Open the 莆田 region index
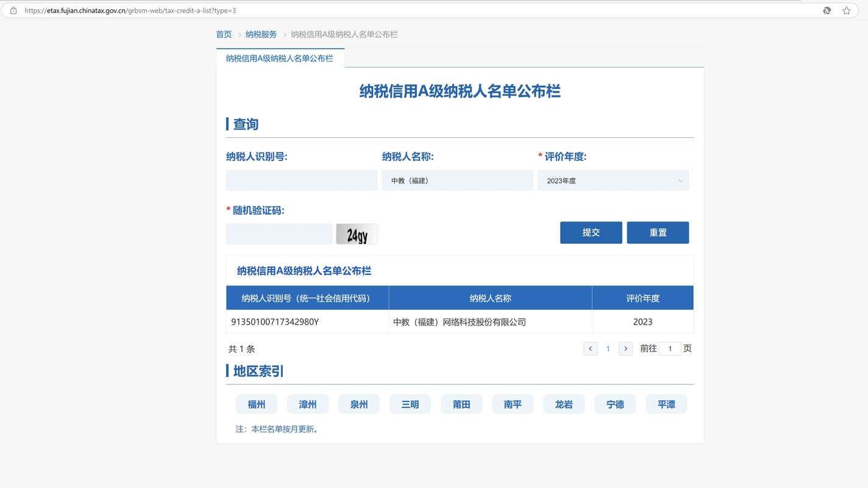The width and height of the screenshot is (868, 488). [x=461, y=404]
